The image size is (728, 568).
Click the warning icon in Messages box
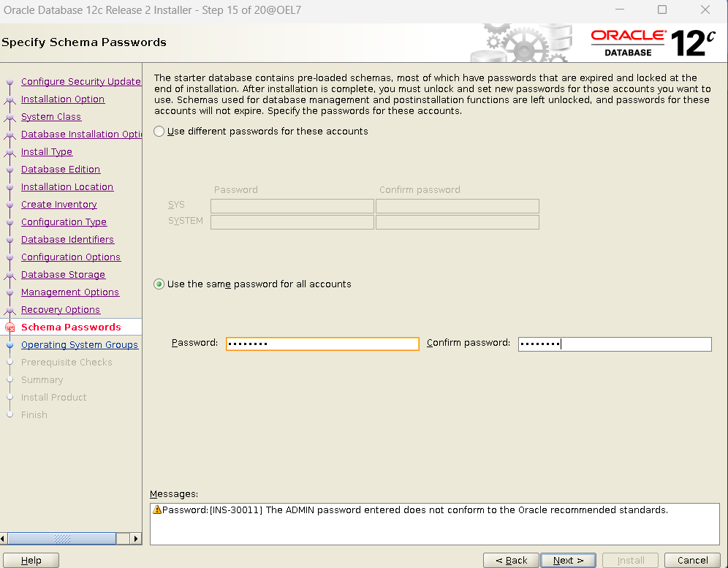click(157, 510)
